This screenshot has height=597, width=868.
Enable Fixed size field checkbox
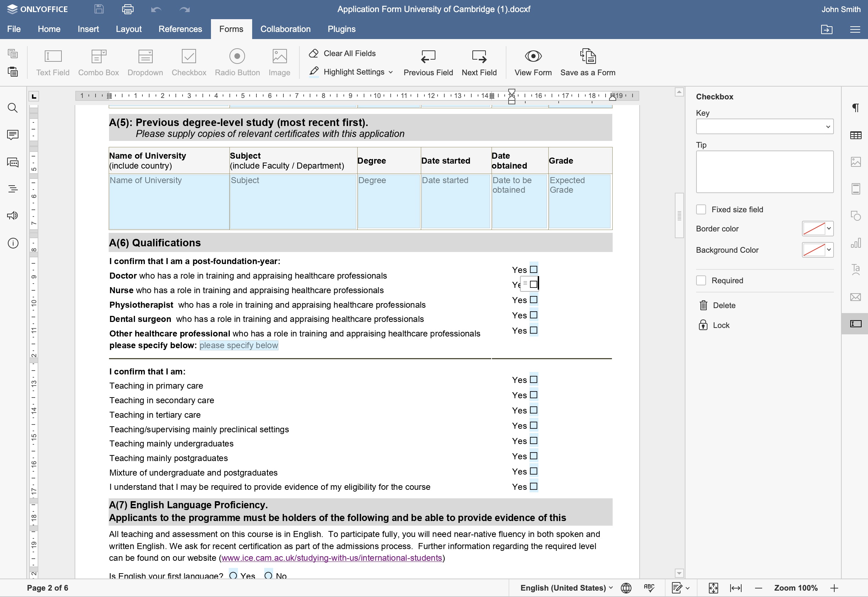point(701,209)
